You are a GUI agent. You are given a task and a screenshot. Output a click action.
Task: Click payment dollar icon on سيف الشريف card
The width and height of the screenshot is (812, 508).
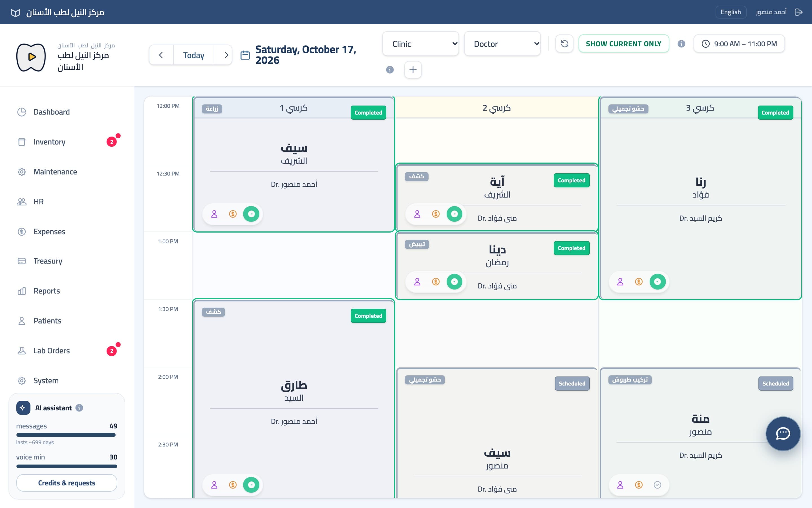(x=233, y=214)
